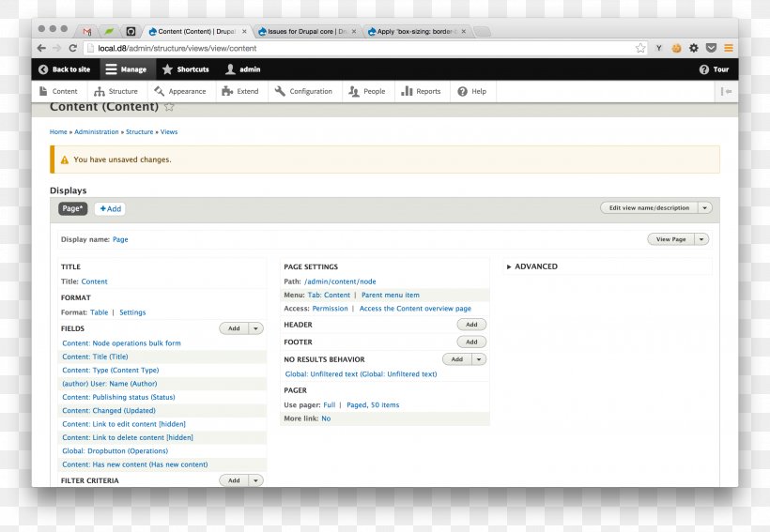This screenshot has height=532, width=770.
Task: Go to Administration breadcrumb link
Action: [96, 131]
